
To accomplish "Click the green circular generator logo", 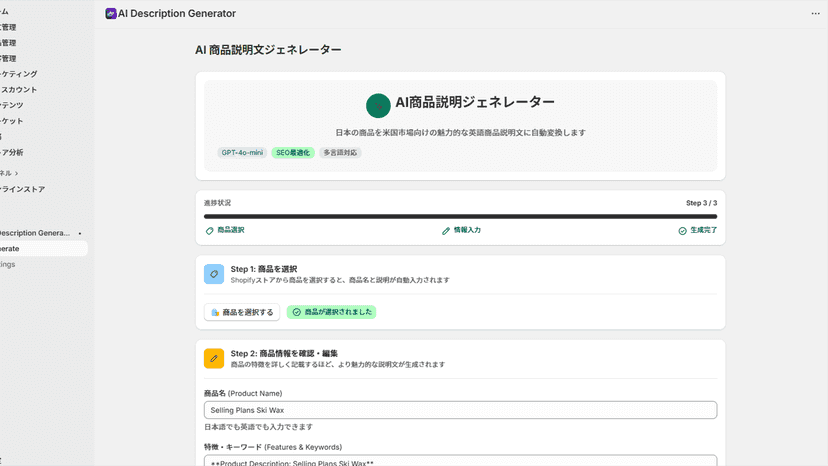I will click(378, 106).
